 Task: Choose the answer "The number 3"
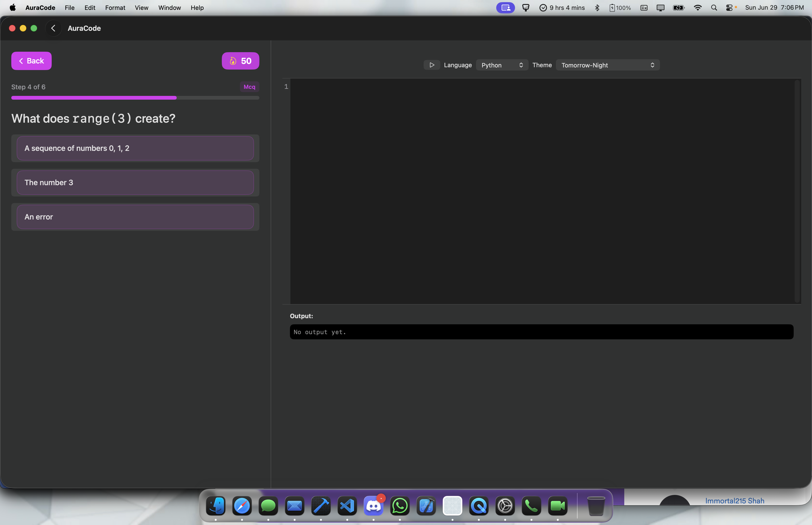(x=135, y=183)
